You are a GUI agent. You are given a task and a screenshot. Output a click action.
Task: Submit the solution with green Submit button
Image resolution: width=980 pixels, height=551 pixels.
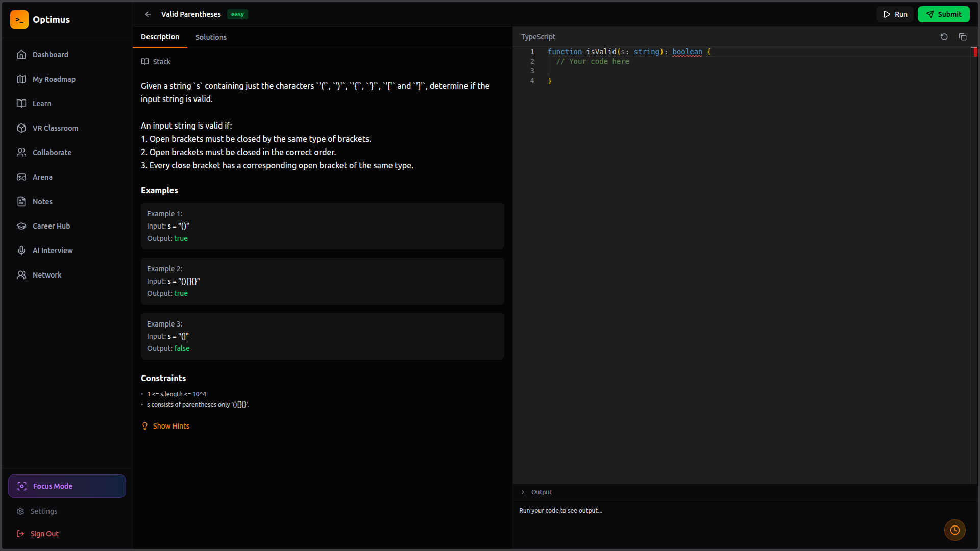pos(943,14)
